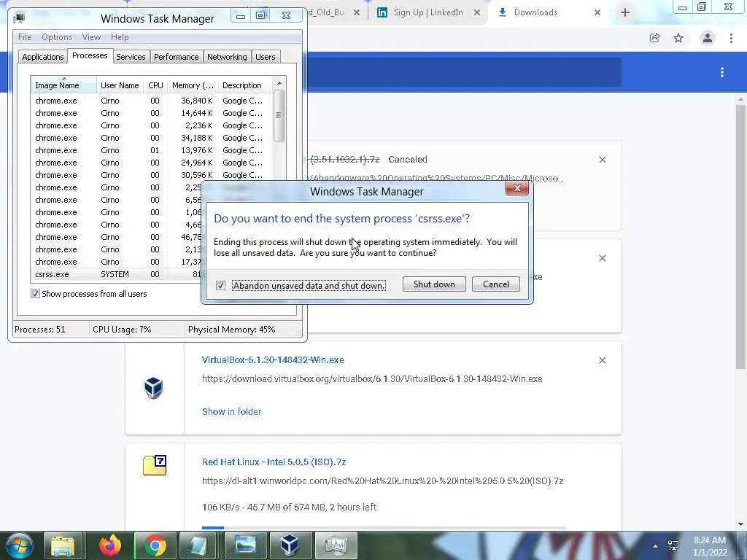Click Task Manager title bar icon
The height and width of the screenshot is (560, 747).
coord(19,18)
